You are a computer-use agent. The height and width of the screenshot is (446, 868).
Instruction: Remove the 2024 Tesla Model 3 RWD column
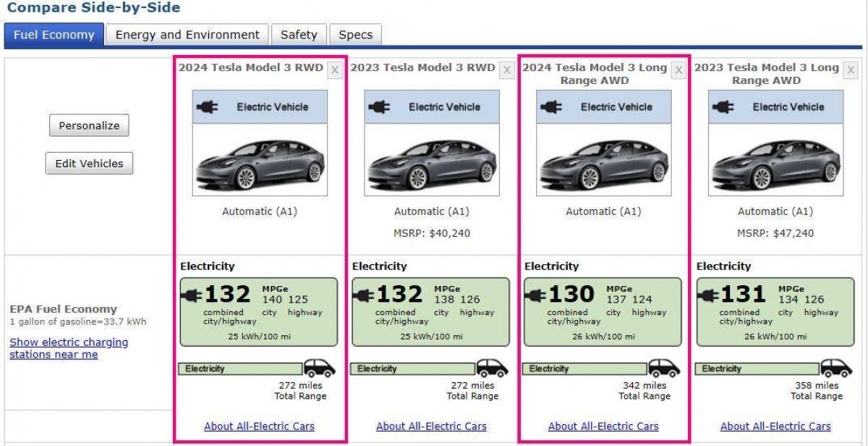(334, 70)
